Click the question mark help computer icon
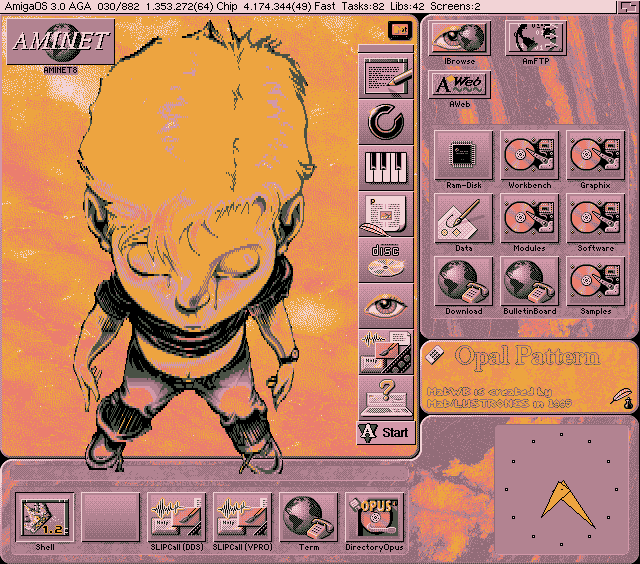The height and width of the screenshot is (564, 640). point(386,398)
